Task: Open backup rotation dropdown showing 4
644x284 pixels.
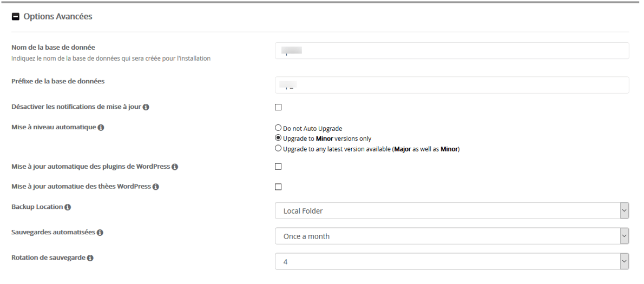Action: coord(452,261)
